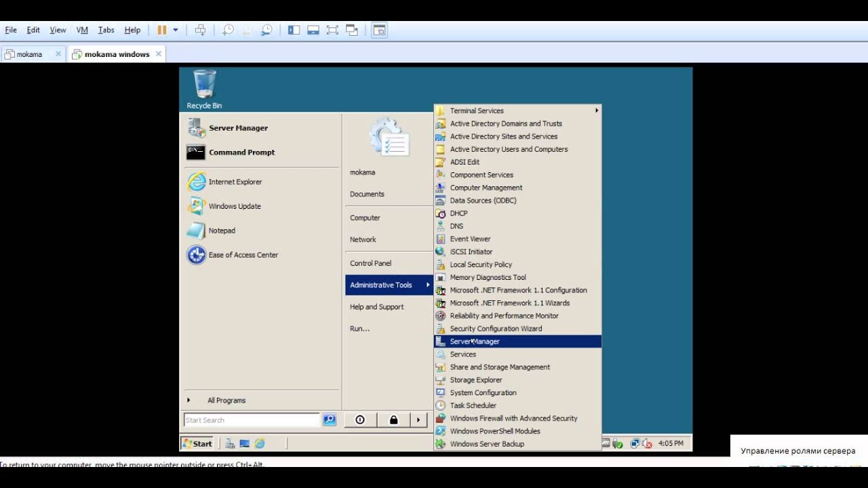Open Reliability and Performance Monitor
This screenshot has width=868, height=488.
pyautogui.click(x=517, y=316)
